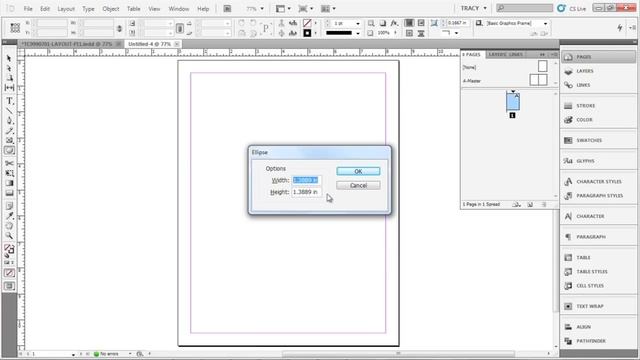Select the Type tool

pos(9,100)
